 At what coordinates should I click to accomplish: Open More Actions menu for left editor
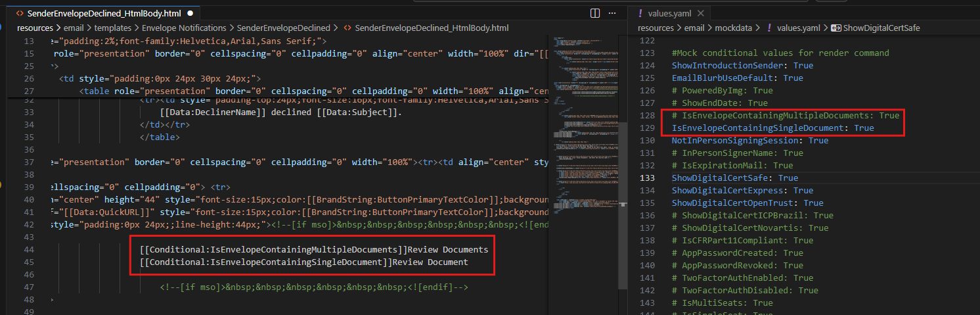tap(612, 12)
